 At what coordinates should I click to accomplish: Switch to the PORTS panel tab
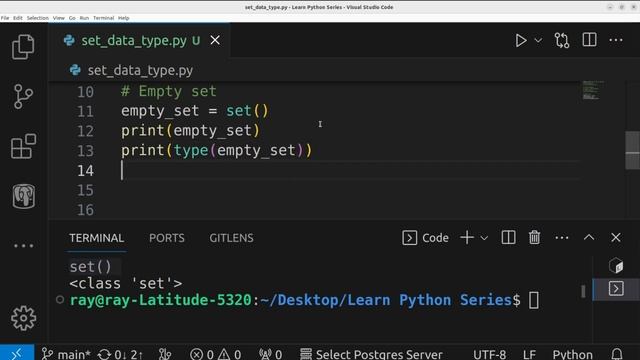(167, 238)
